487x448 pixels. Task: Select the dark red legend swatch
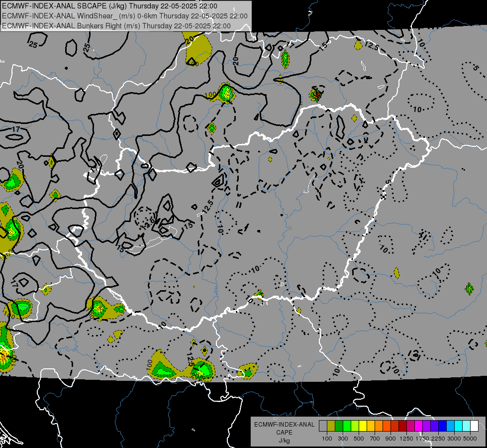[402, 426]
